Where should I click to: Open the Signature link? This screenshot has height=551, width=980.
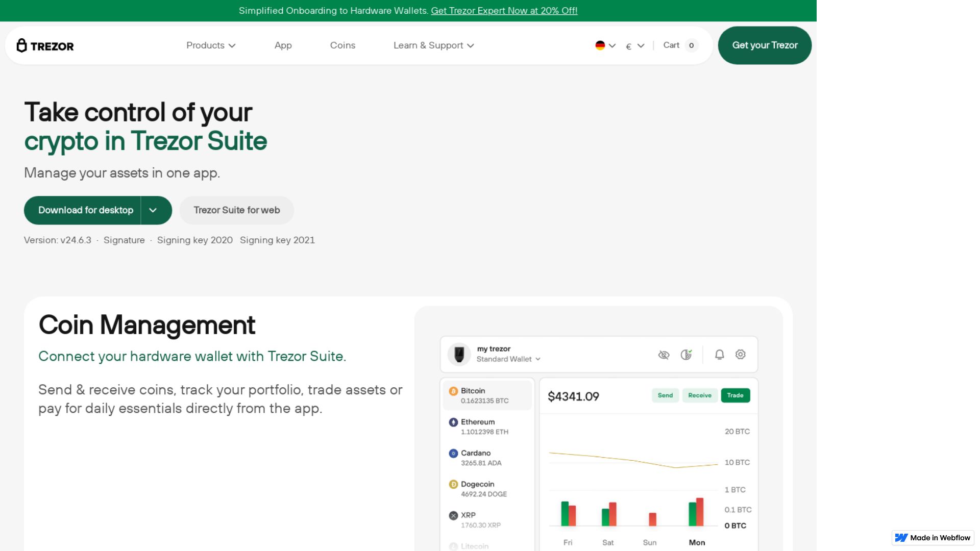(124, 240)
